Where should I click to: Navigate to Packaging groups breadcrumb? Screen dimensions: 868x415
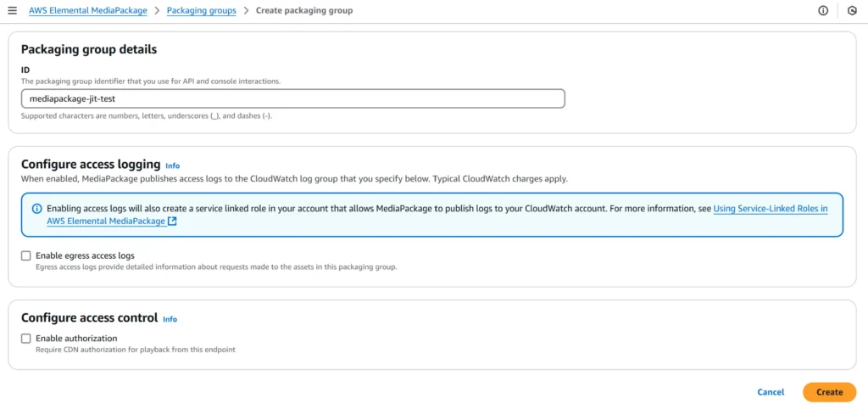point(202,10)
